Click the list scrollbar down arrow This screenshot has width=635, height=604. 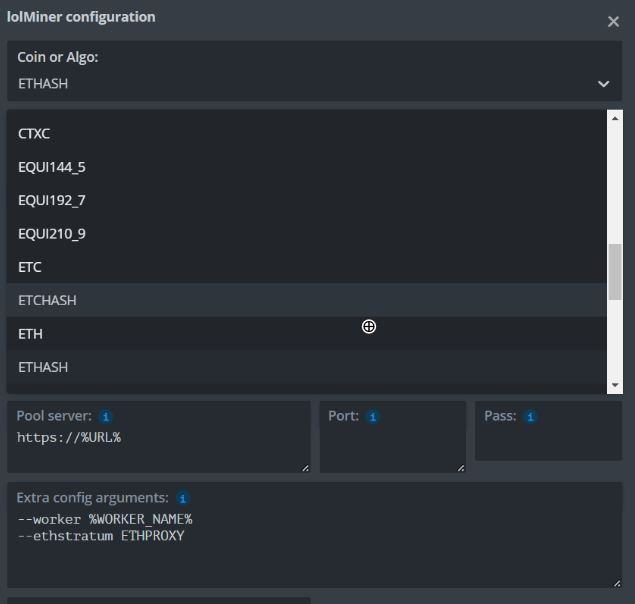point(615,385)
